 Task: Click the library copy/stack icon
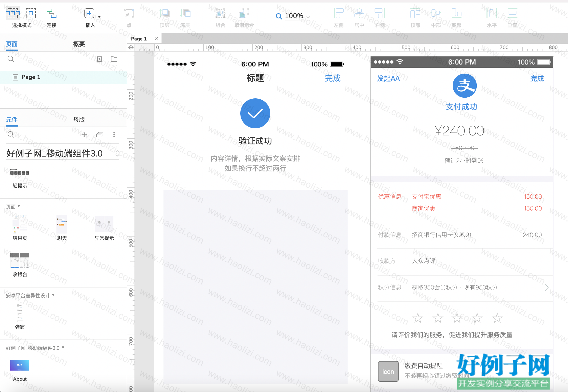pos(100,135)
